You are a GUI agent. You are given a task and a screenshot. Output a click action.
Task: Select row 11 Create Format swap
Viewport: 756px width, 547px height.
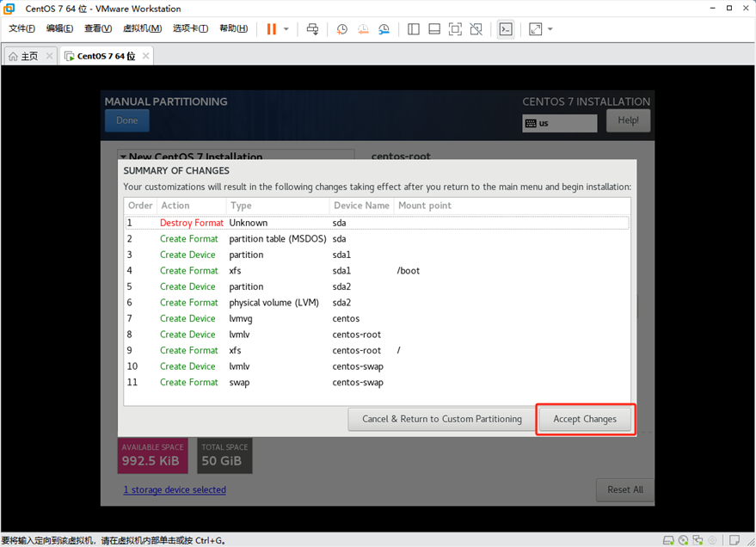[377, 382]
